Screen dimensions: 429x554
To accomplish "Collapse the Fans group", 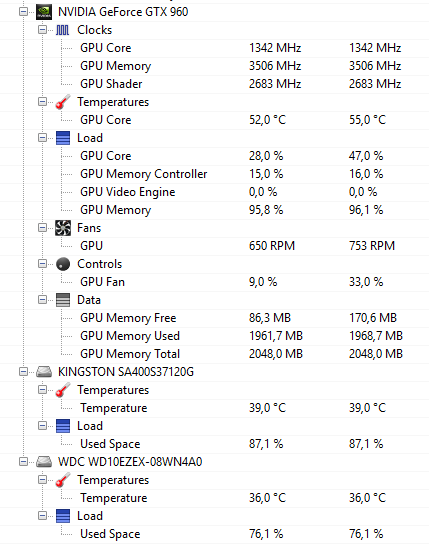I will pyautogui.click(x=42, y=228).
